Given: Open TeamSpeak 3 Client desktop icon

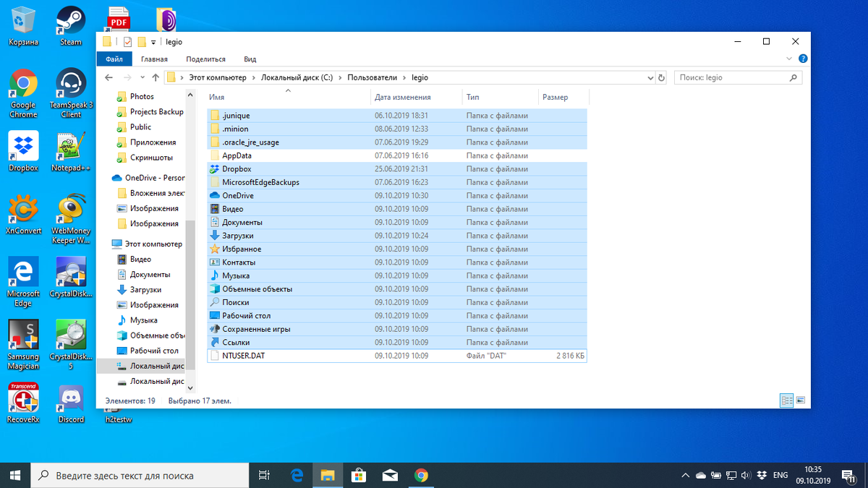Looking at the screenshot, I should point(71,94).
